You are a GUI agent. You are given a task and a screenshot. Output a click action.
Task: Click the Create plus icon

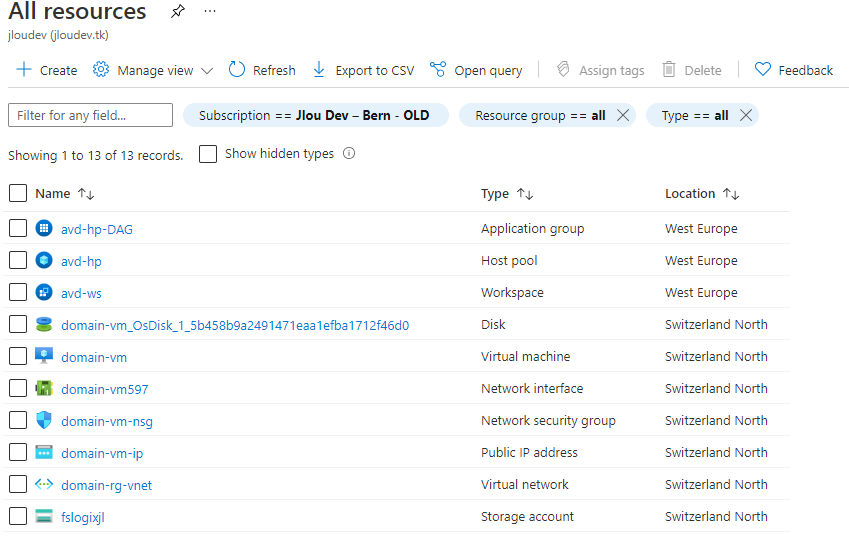(x=24, y=69)
